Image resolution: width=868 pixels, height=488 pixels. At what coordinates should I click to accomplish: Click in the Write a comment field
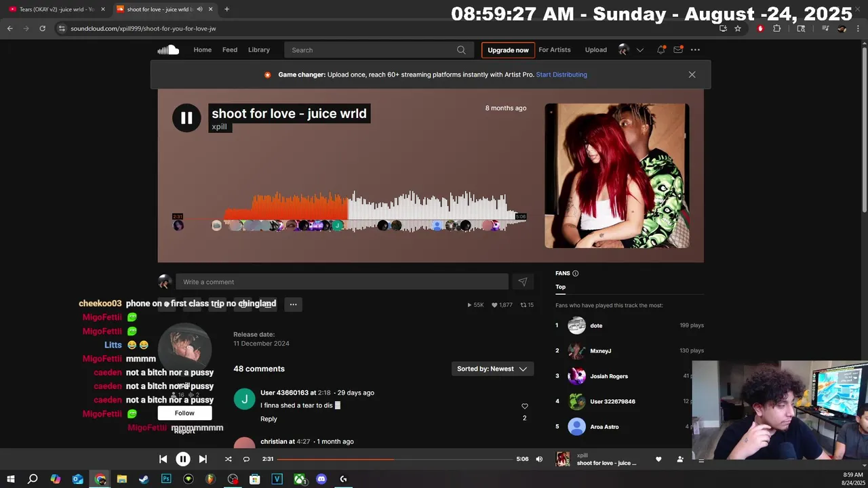coord(342,282)
